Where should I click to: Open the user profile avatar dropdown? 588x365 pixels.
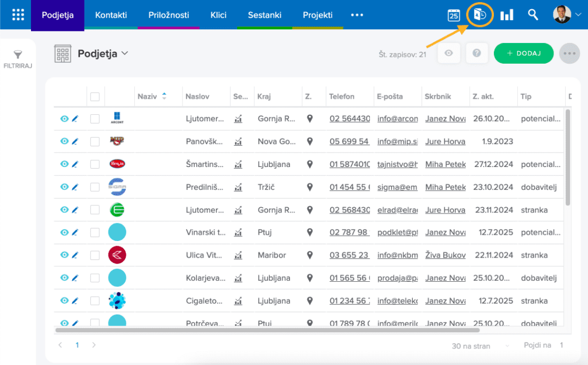coord(567,15)
